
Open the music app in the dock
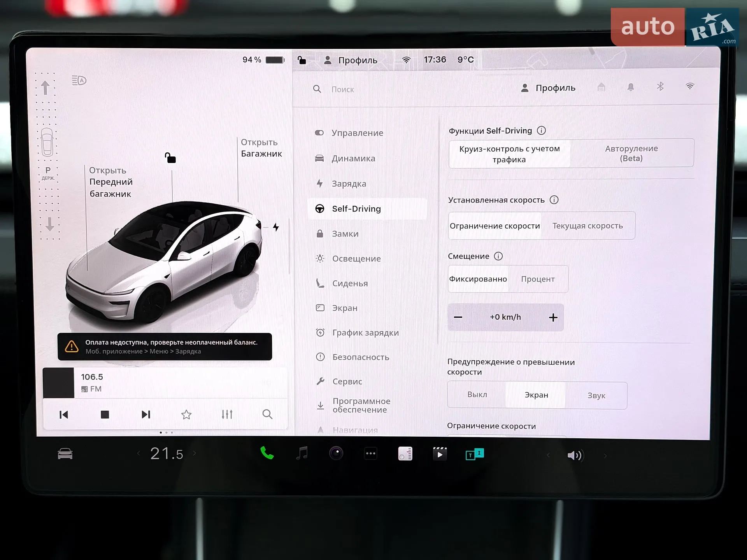[302, 453]
